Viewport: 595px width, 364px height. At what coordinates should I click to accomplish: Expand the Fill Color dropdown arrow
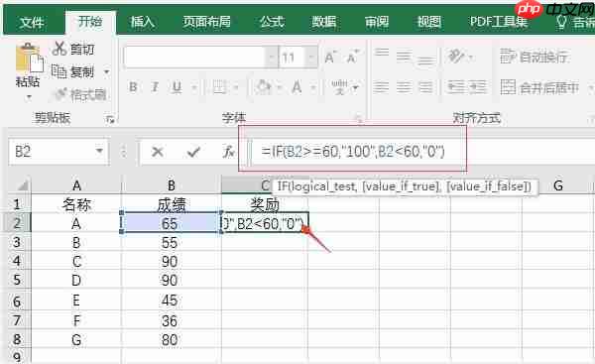click(280, 88)
